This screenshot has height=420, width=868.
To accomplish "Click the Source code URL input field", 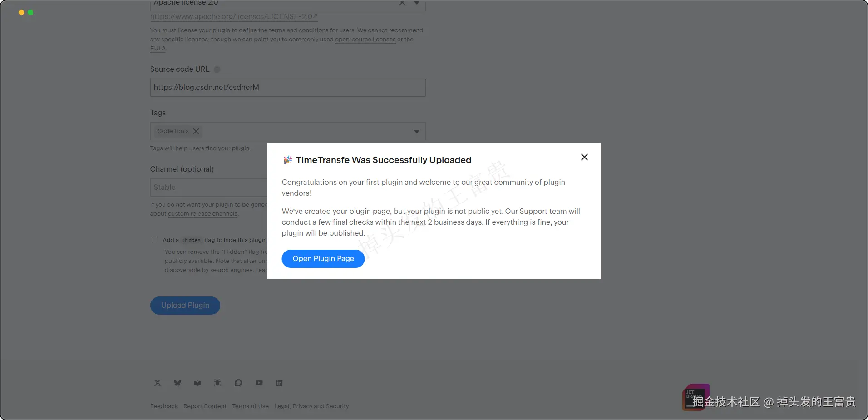I will 288,88.
